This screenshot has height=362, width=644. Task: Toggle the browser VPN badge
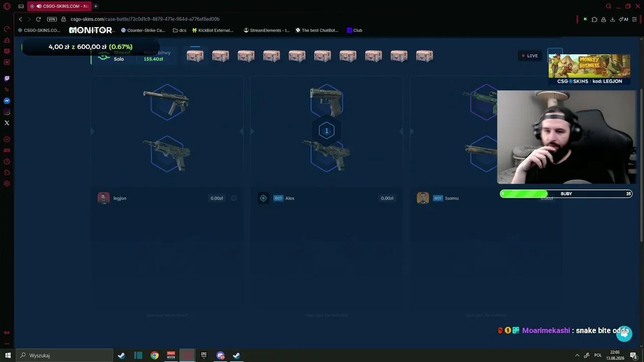coord(52,19)
